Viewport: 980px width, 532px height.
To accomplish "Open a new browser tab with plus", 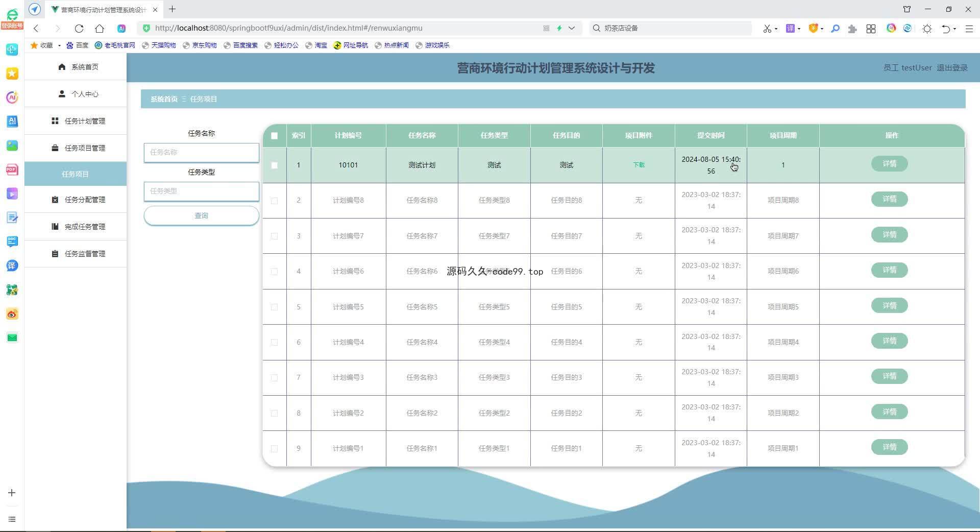I will pyautogui.click(x=173, y=9).
